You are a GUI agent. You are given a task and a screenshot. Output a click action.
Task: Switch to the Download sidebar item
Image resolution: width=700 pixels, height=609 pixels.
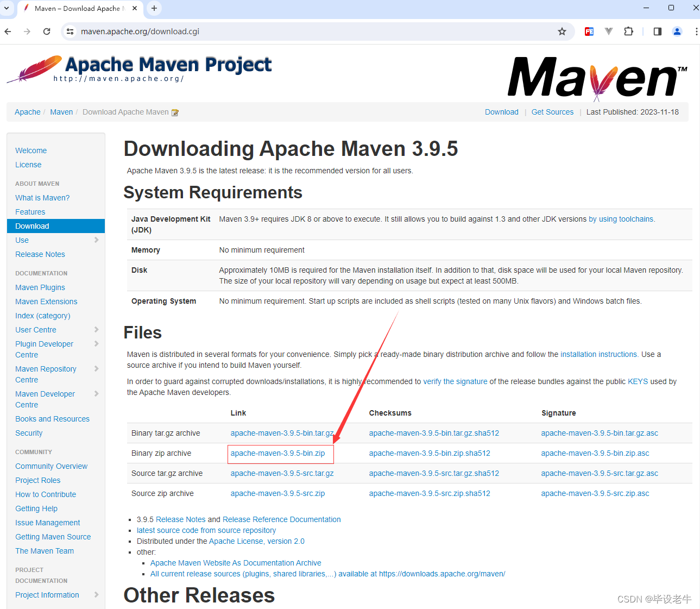point(32,226)
